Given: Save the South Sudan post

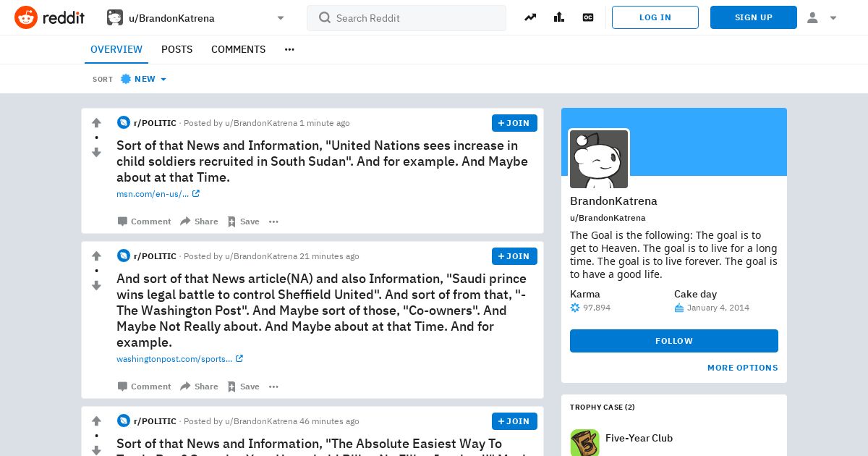Looking at the screenshot, I should click(x=243, y=221).
